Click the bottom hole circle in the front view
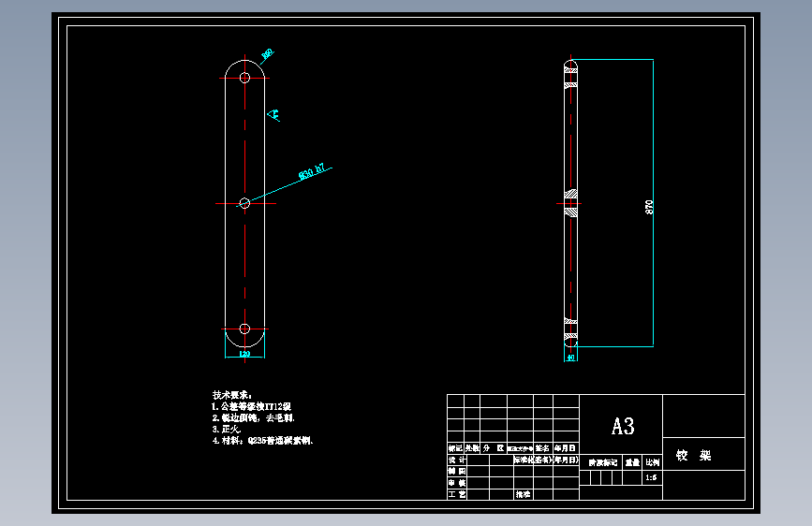The image size is (812, 526). tap(245, 329)
